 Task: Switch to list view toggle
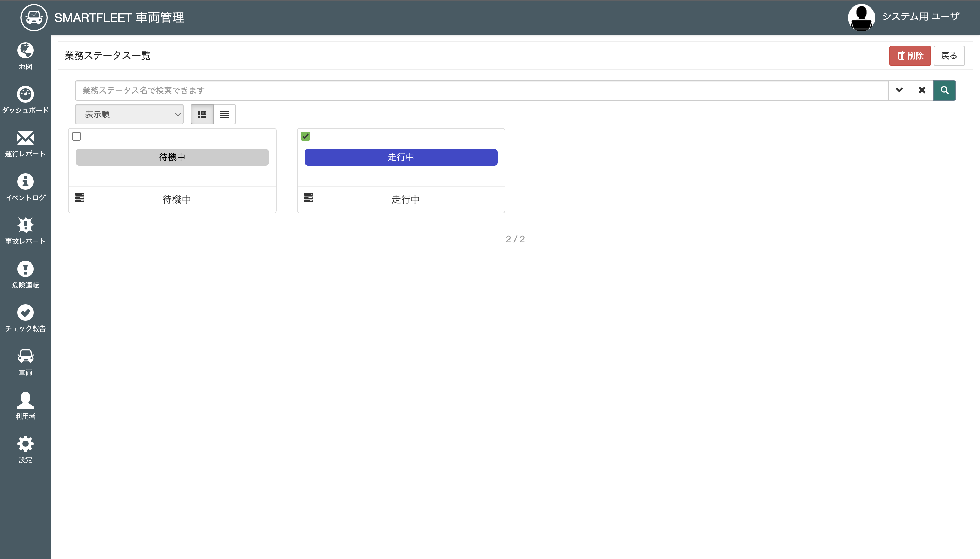pyautogui.click(x=224, y=114)
